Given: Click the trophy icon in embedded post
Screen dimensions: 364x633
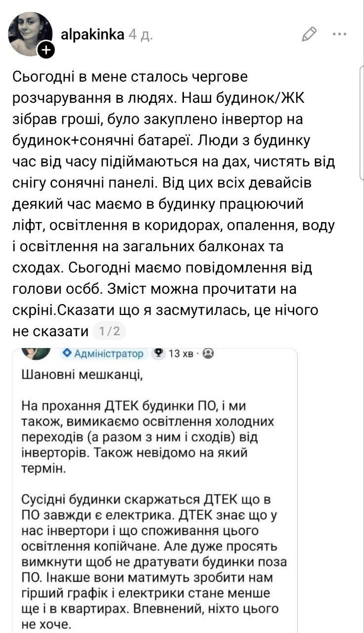Looking at the screenshot, I should point(159,354).
